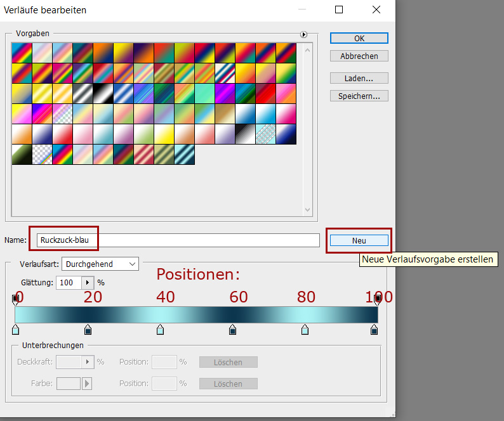Select the light cyan color stop below 40
The width and height of the screenshot is (504, 421).
(160, 330)
